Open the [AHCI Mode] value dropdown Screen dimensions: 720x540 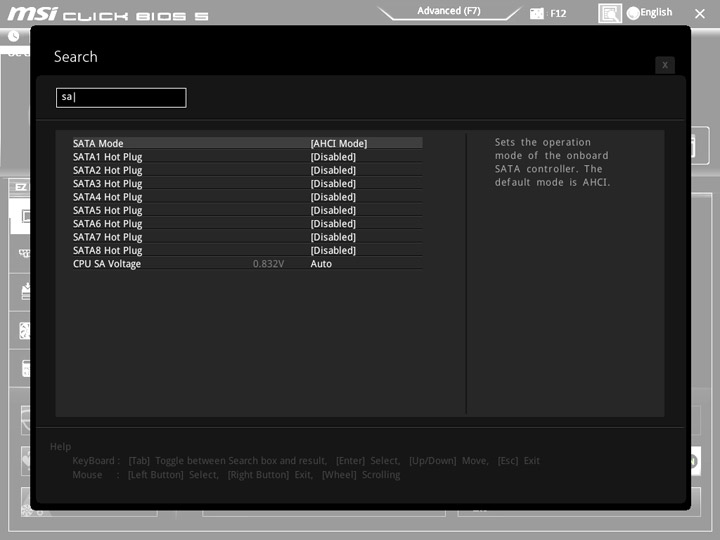(338, 143)
